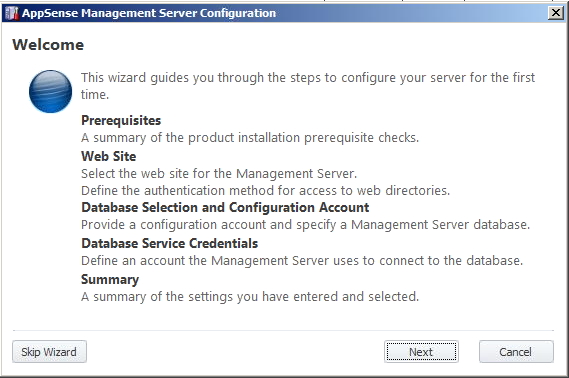569x378 pixels.
Task: Choose Skip Wizard
Action: pos(49,352)
